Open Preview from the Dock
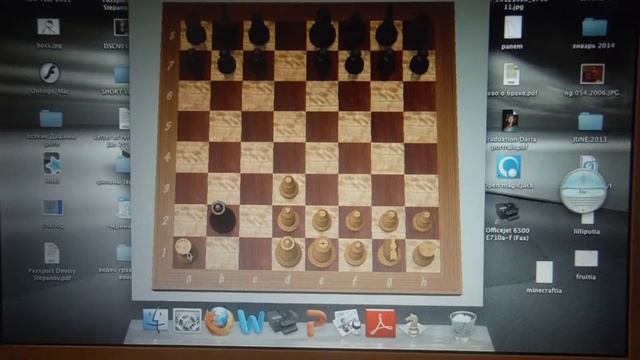Viewport: 640px width, 360px height. tap(347, 323)
